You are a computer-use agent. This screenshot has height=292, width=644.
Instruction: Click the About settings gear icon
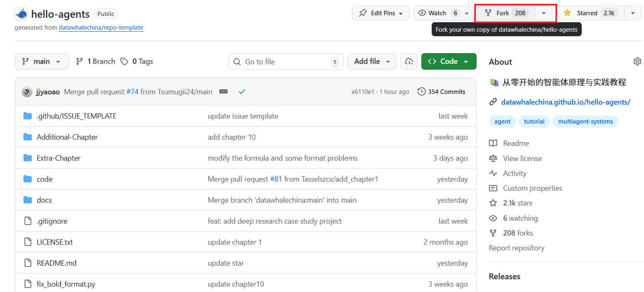pos(637,61)
